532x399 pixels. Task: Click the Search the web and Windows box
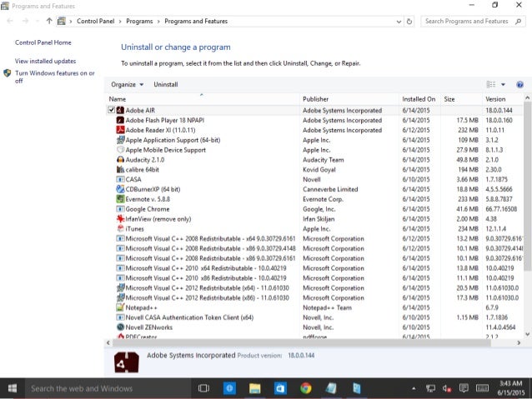tap(108, 388)
